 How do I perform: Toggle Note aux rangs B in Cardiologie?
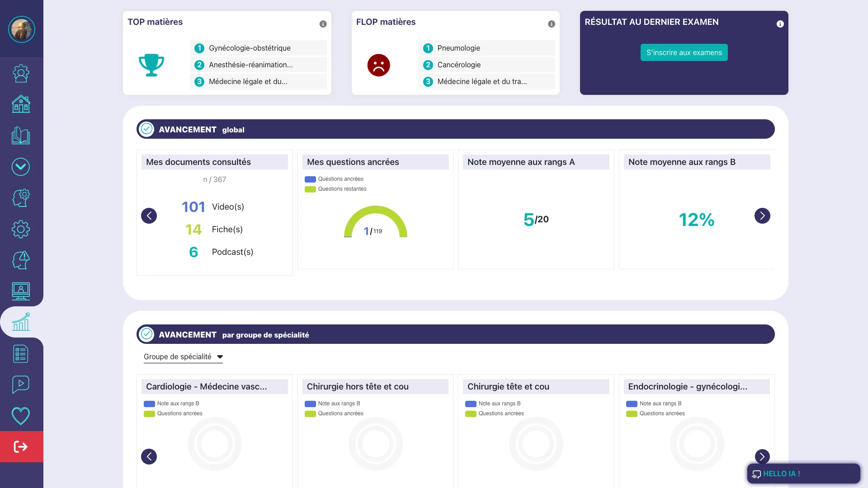coord(172,404)
